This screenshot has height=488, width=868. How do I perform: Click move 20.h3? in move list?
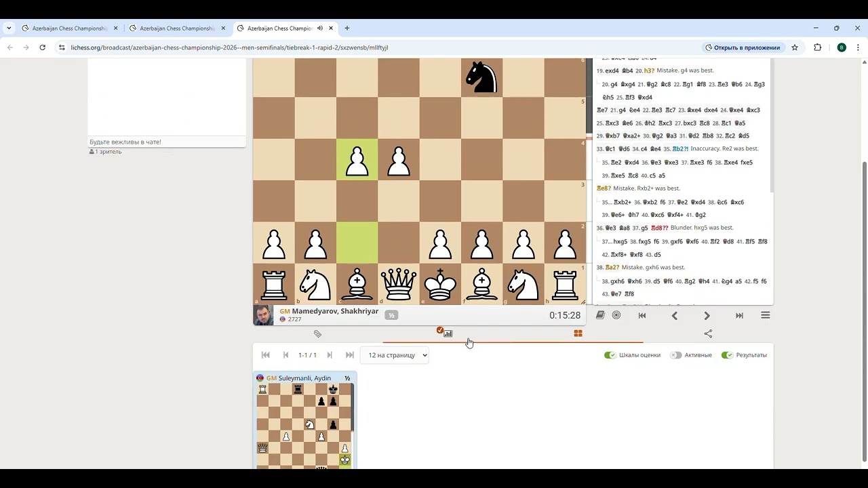tap(649, 70)
